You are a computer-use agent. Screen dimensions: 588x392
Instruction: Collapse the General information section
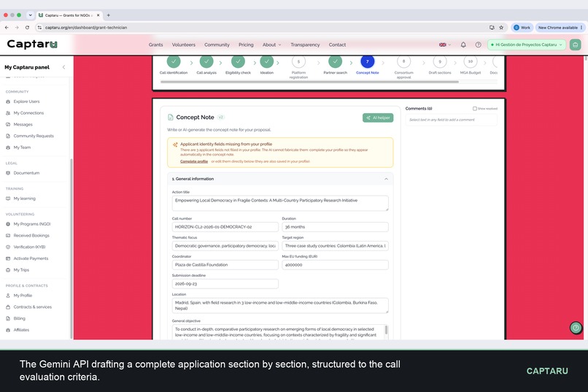pos(386,179)
